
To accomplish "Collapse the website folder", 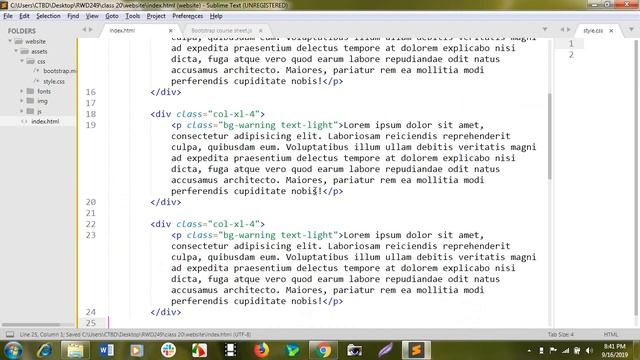I will coord(10,41).
